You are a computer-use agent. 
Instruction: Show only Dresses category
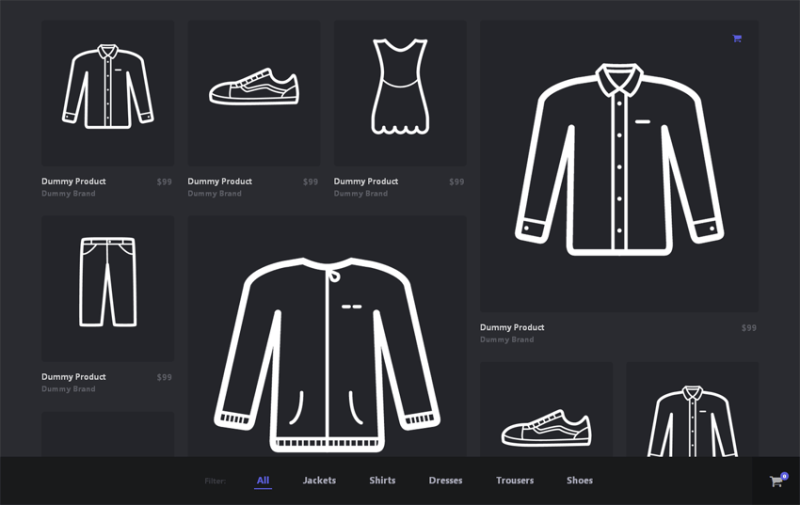[445, 481]
